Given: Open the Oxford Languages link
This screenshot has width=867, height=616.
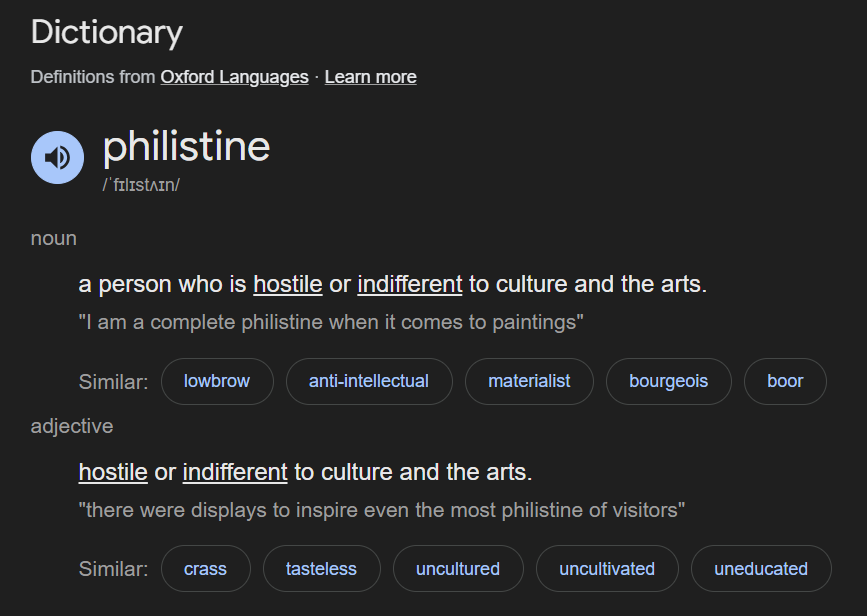Looking at the screenshot, I should (234, 77).
